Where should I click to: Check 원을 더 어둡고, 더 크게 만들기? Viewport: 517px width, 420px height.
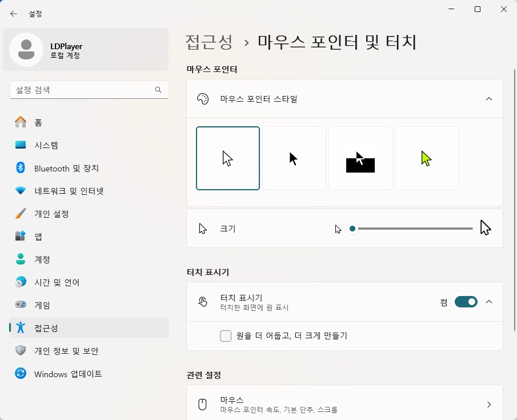[226, 336]
